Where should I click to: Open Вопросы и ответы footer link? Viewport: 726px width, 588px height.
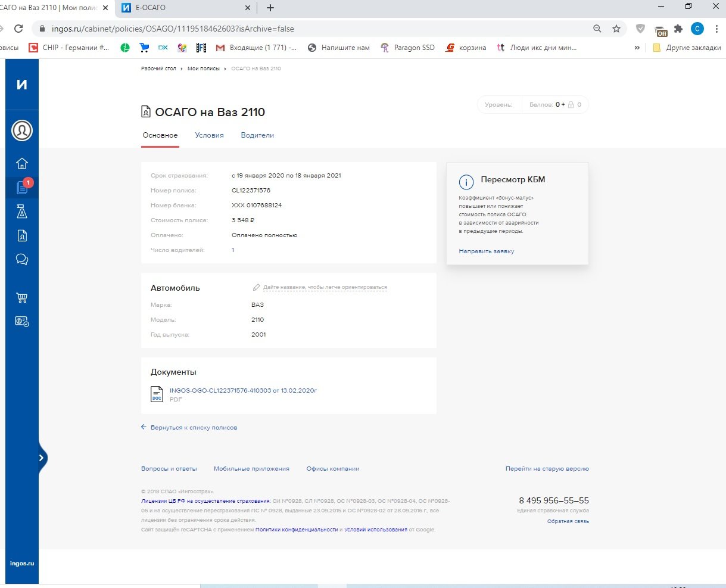[x=169, y=469]
